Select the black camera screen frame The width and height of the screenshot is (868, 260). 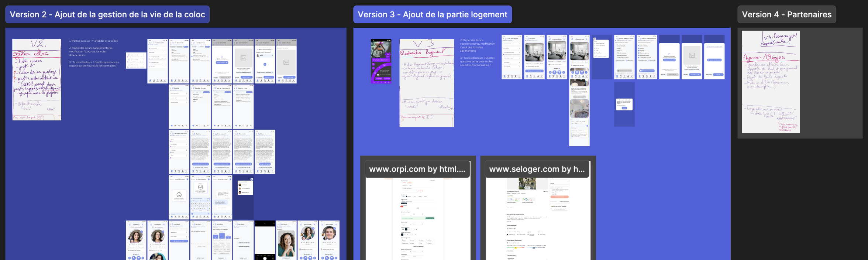[x=265, y=240]
